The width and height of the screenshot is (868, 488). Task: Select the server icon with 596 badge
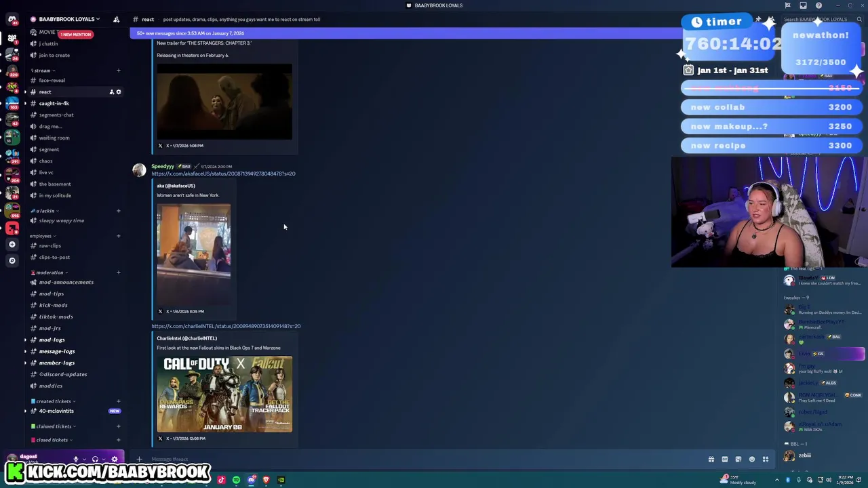pyautogui.click(x=12, y=210)
